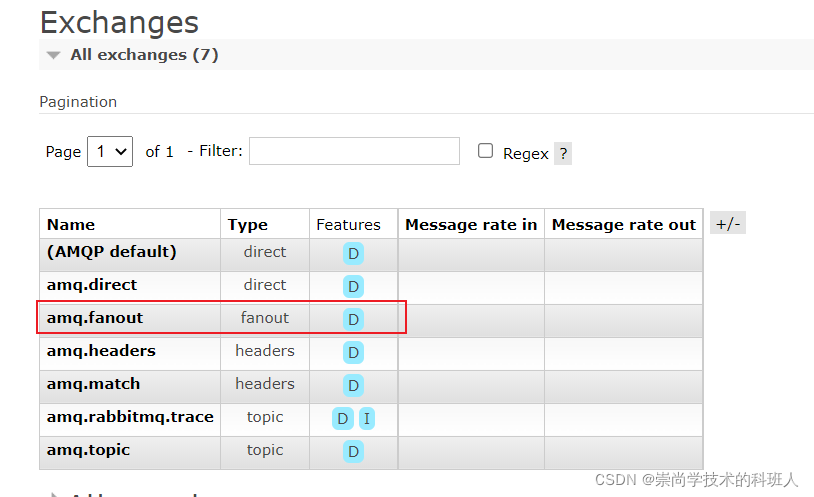Enable the Regex checkbox
The image size is (814, 497).
(485, 151)
